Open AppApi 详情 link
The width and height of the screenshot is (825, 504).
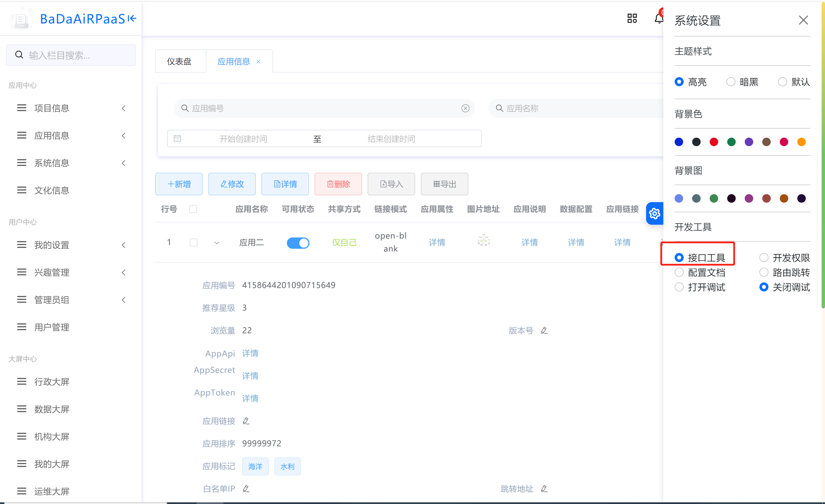[250, 353]
